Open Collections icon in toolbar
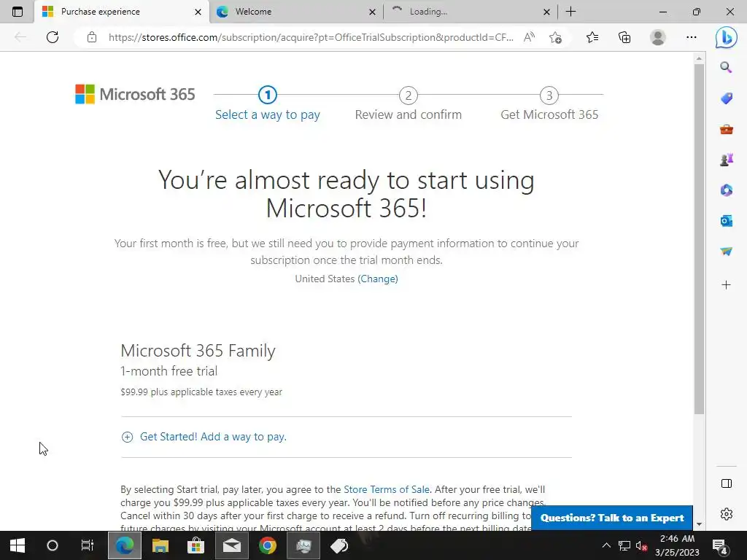747x560 pixels. coord(624,37)
